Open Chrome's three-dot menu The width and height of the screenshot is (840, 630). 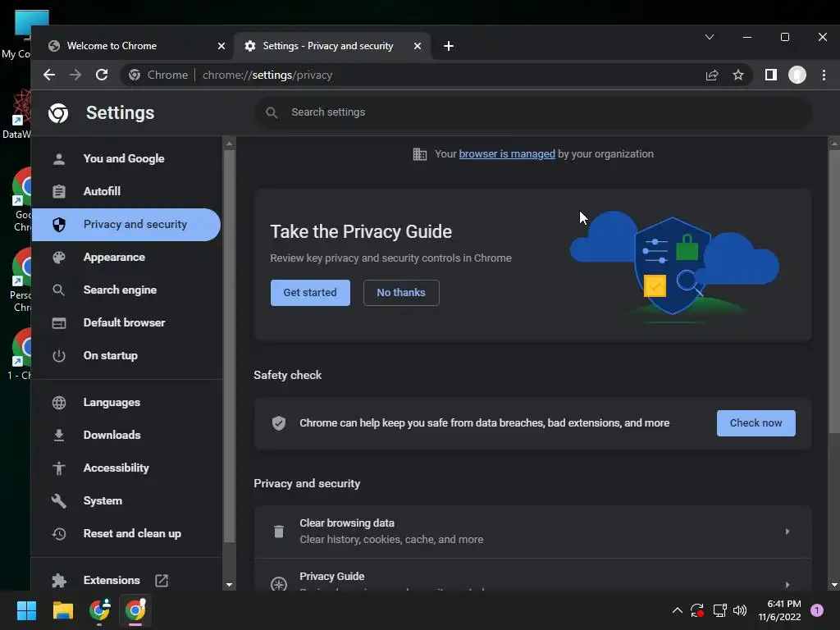(824, 75)
